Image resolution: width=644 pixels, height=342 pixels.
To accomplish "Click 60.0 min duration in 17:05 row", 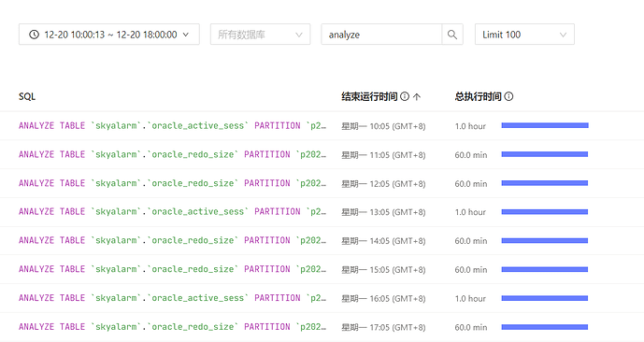I will (x=471, y=327).
